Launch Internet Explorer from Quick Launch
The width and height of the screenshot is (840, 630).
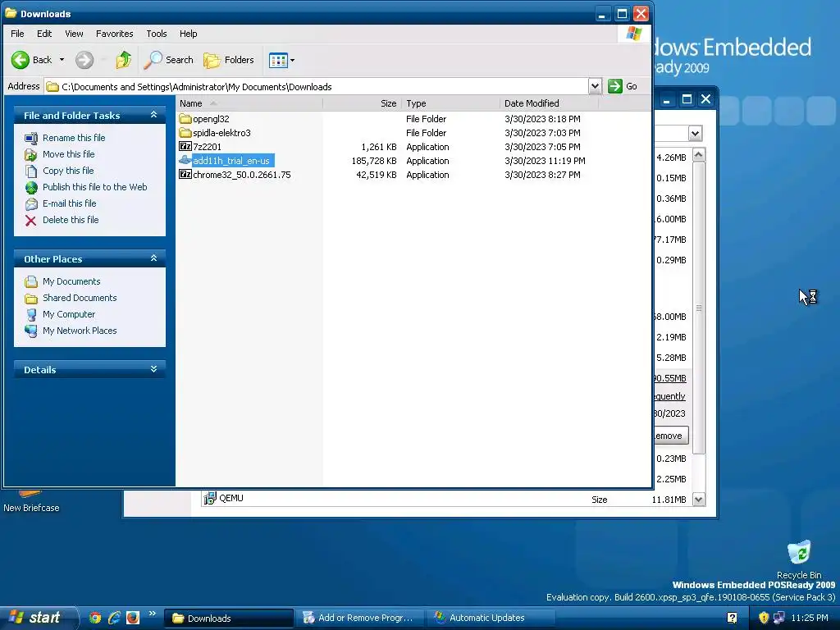coord(114,618)
